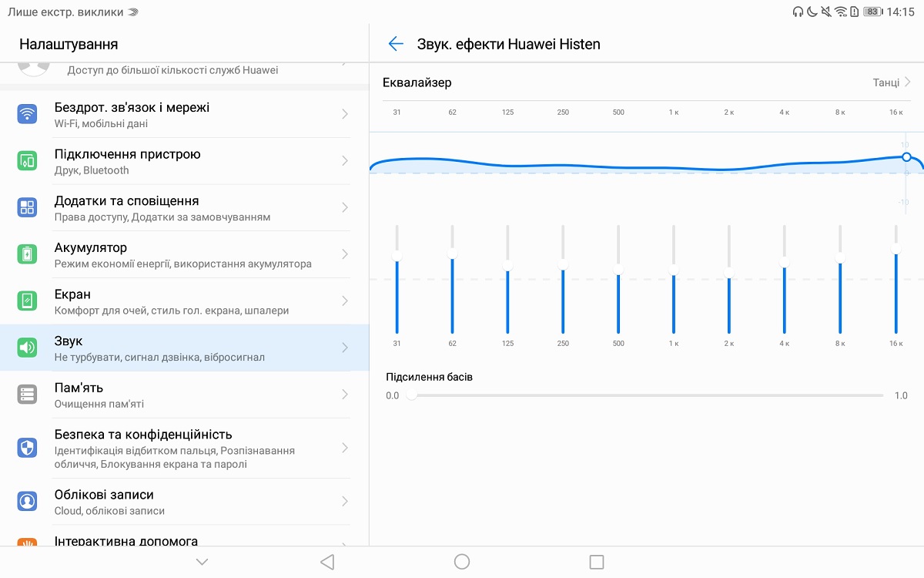
Task: Open Акумулятор settings
Action: [x=185, y=254]
